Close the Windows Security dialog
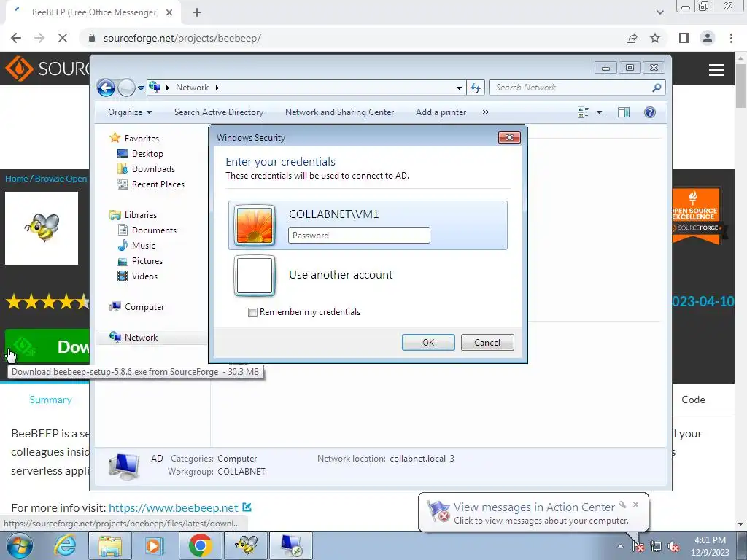Viewport: 747px width, 560px height. point(509,137)
